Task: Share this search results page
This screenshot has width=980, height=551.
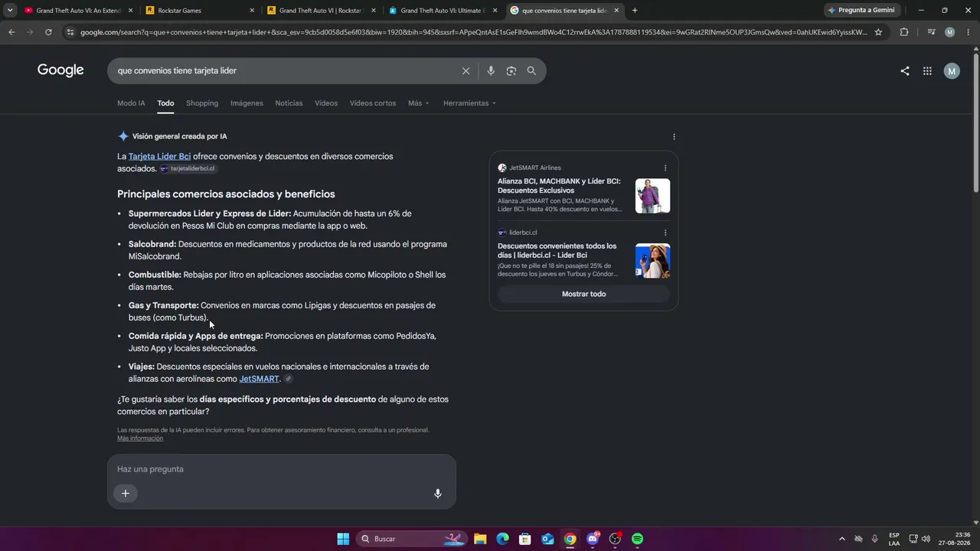Action: coord(905,71)
